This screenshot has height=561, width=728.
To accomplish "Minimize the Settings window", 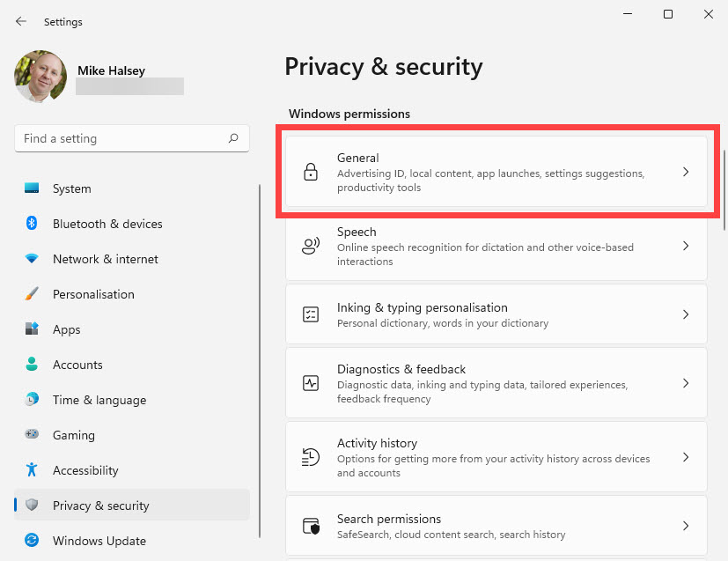I will point(628,14).
